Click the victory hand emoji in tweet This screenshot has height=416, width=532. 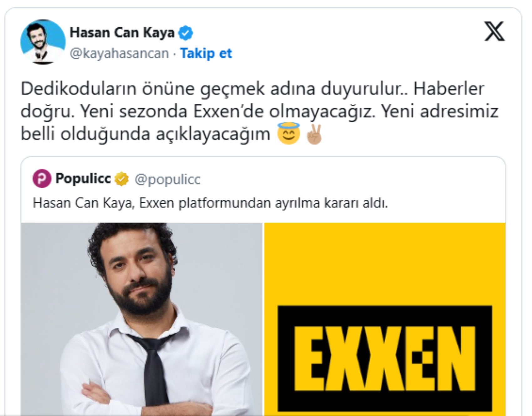tap(314, 134)
